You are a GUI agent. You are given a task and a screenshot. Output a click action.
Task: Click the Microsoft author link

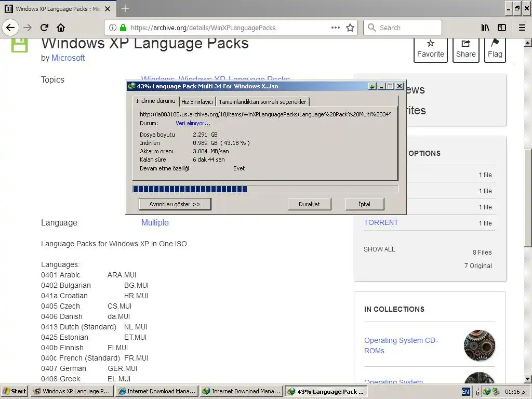[68, 58]
